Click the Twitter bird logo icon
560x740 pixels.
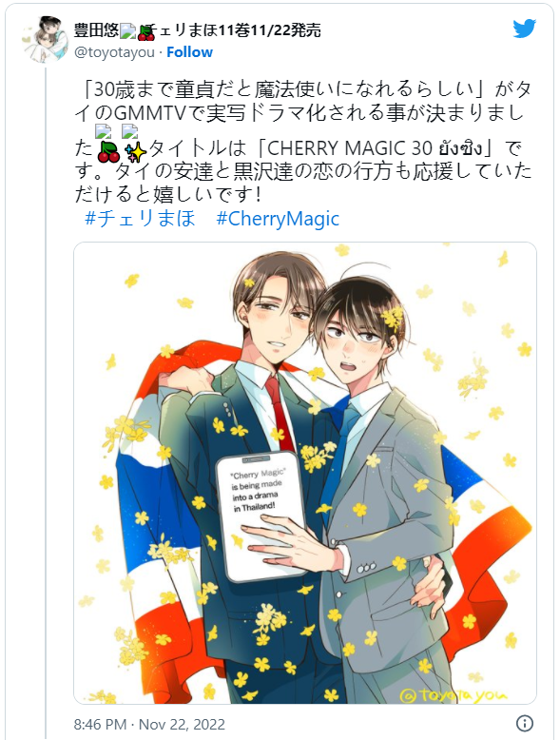click(524, 29)
